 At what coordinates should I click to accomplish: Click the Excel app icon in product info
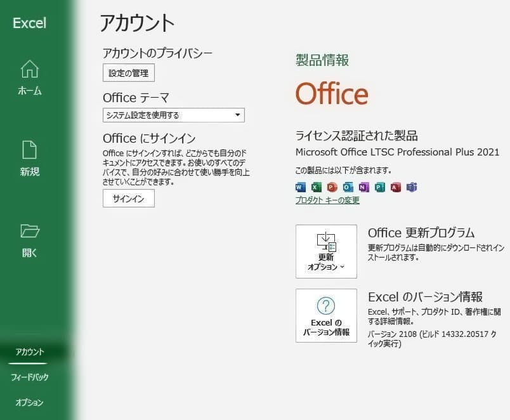point(315,187)
